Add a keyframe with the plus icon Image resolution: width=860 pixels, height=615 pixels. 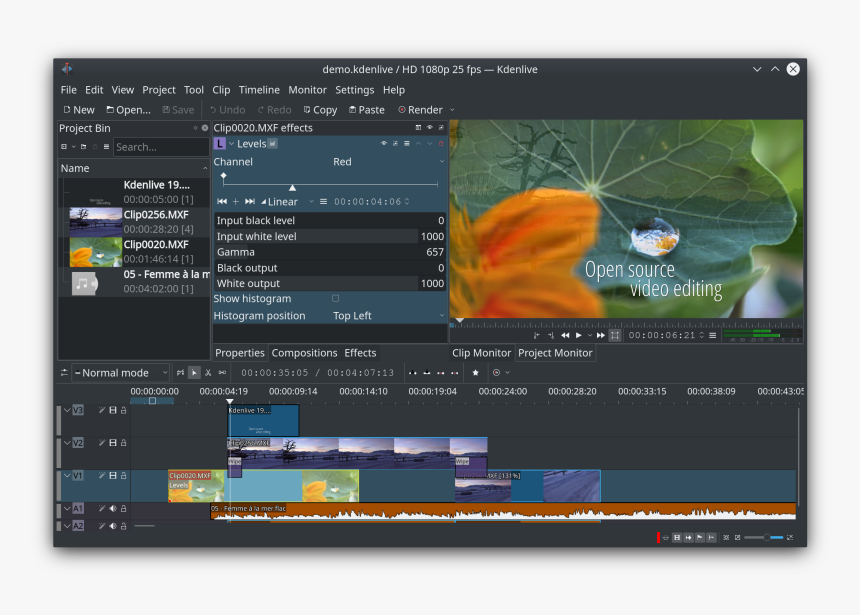(235, 202)
